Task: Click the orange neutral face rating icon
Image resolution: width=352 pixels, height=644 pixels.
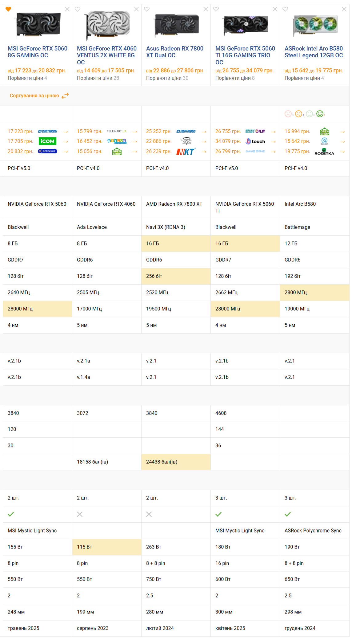Action: (298, 114)
